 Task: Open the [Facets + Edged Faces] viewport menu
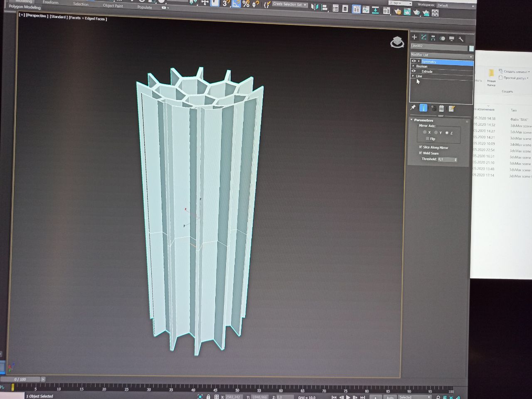[x=88, y=18]
